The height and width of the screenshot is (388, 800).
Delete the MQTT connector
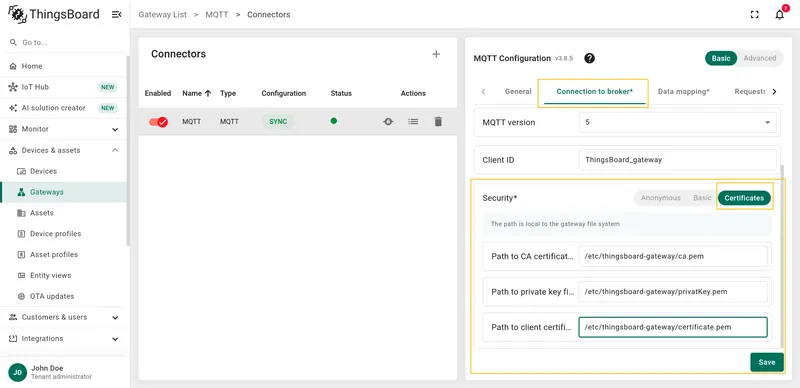click(x=438, y=122)
